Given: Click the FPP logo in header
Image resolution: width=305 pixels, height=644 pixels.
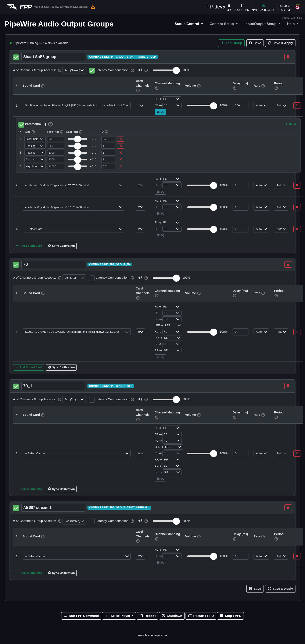Looking at the screenshot, I should [18, 7].
